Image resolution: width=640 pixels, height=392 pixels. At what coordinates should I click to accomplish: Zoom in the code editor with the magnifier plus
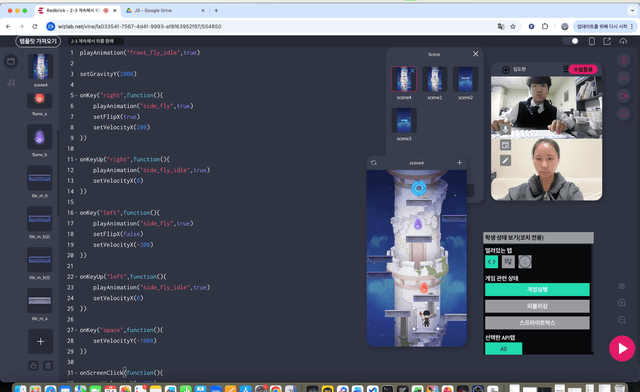point(622,303)
